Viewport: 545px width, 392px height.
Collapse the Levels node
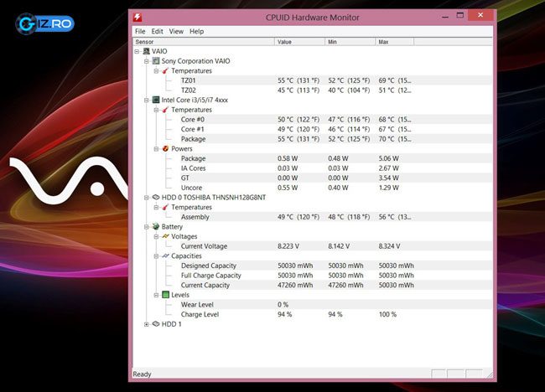pos(157,295)
